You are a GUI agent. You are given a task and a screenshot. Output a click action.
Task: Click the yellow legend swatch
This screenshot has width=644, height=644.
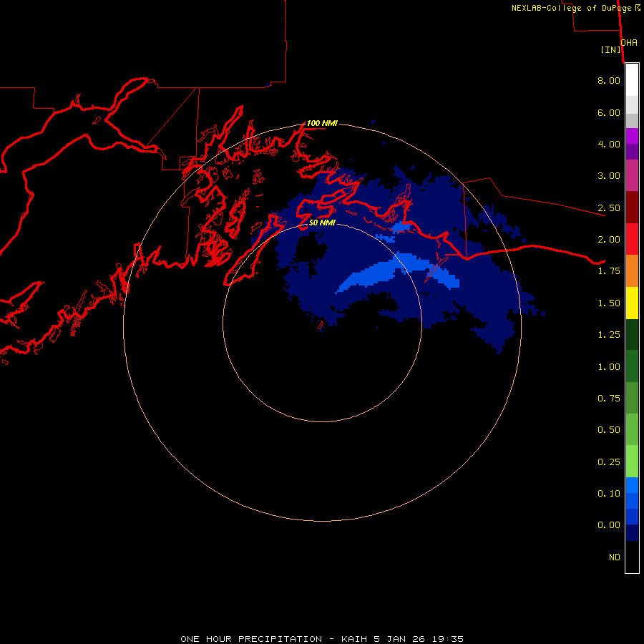click(x=632, y=303)
